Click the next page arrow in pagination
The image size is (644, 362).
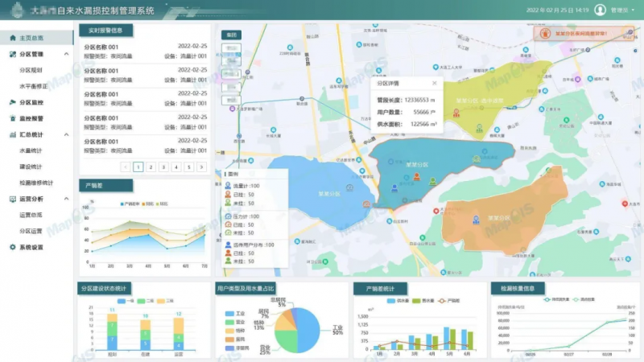[x=202, y=167]
